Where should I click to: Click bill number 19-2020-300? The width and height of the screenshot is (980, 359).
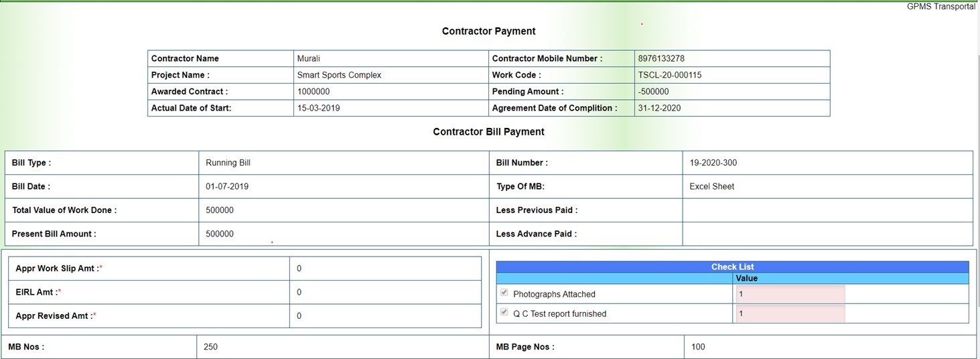pyautogui.click(x=713, y=163)
